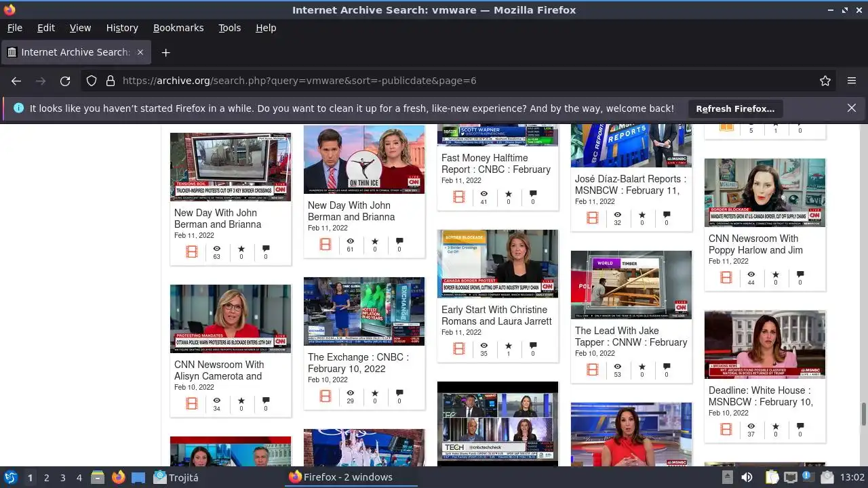Viewport: 868px width, 488px height.
Task: Click the Refresh Firefox button
Action: point(735,108)
